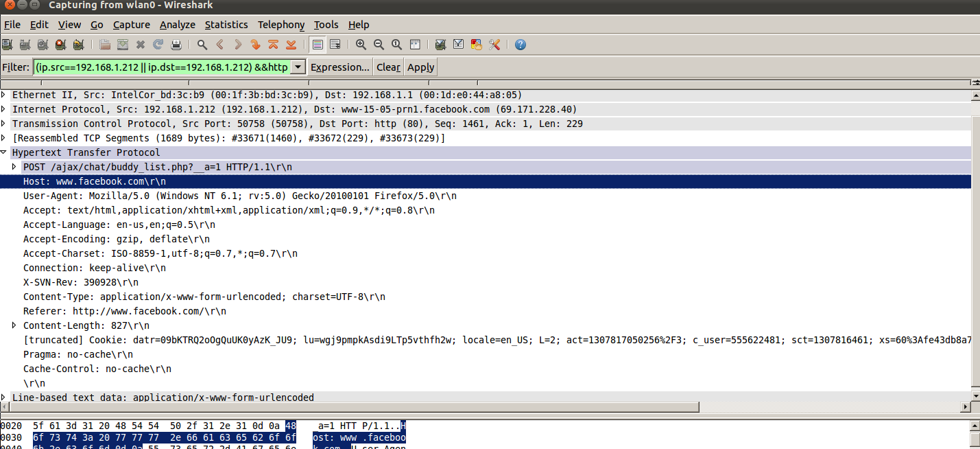Toggle colorize packet list button
The width and height of the screenshot is (980, 449).
[x=318, y=45]
